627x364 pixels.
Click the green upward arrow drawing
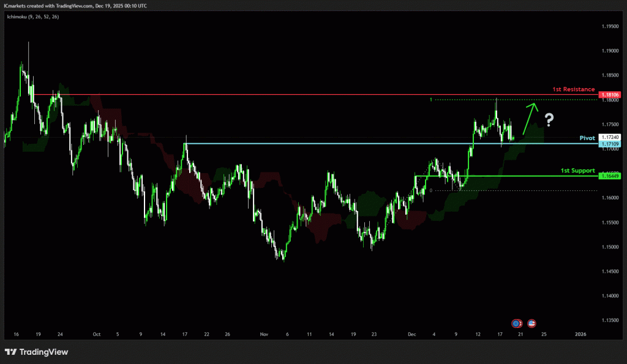[530, 118]
